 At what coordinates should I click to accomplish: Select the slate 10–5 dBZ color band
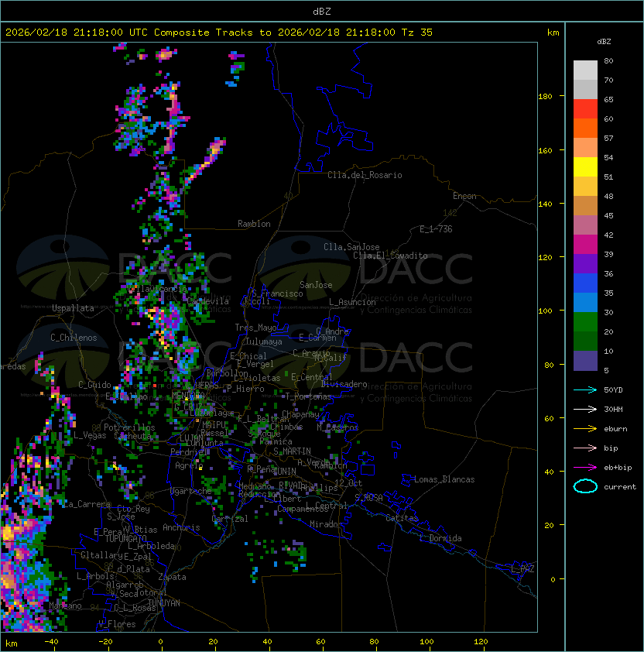(585, 361)
